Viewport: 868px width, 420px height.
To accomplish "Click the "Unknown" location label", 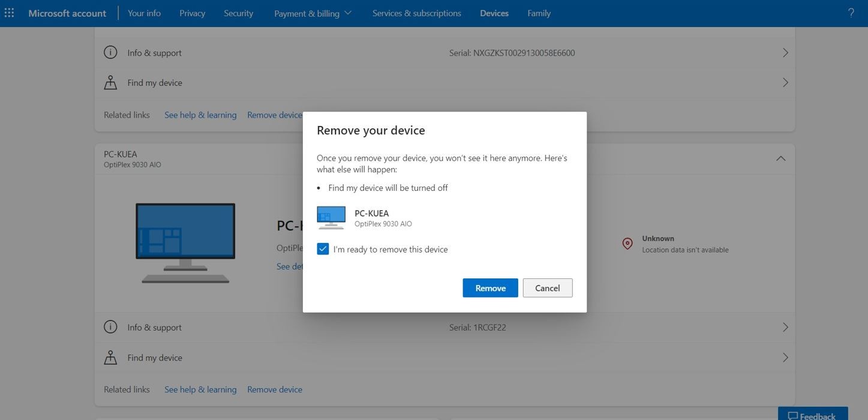I will 658,238.
